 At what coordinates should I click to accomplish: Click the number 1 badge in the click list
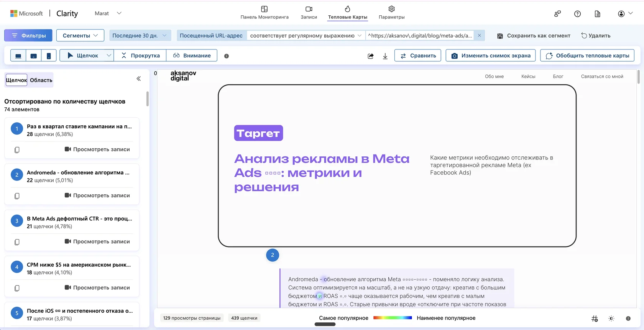[17, 128]
